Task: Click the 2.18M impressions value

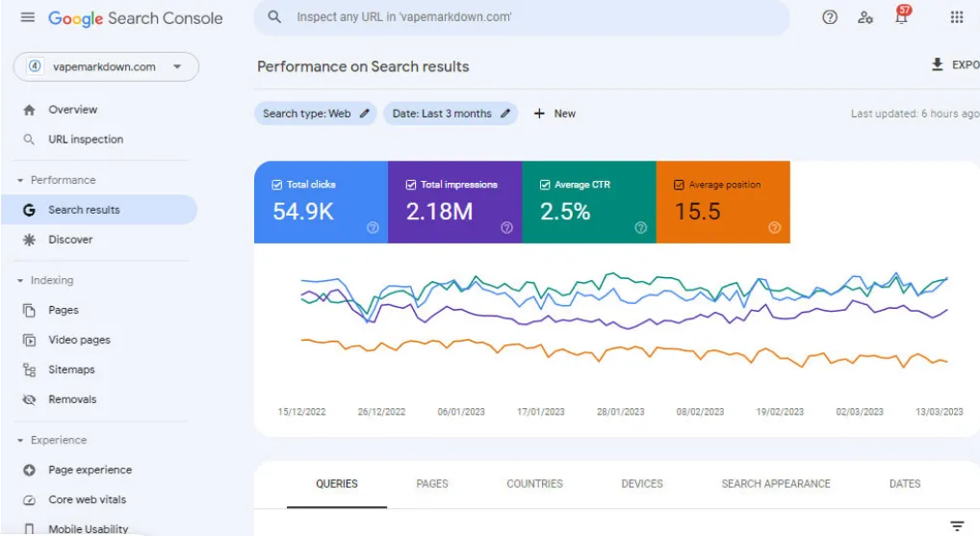Action: point(439,212)
